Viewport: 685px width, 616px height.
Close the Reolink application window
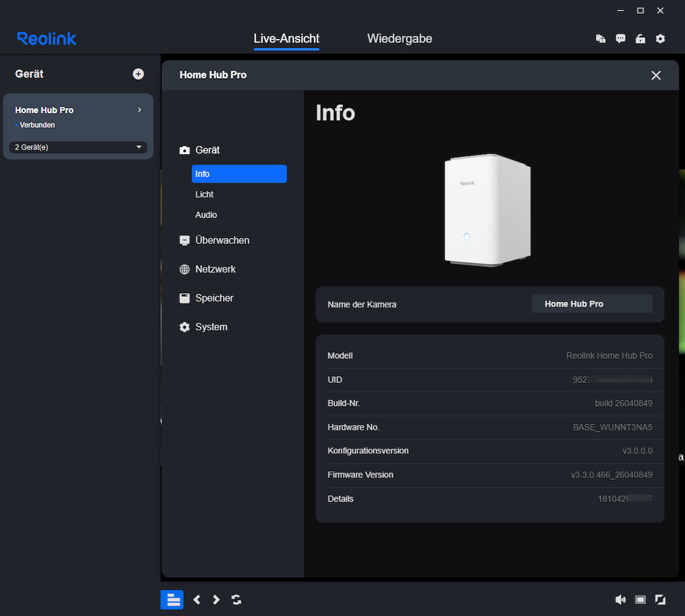(660, 11)
